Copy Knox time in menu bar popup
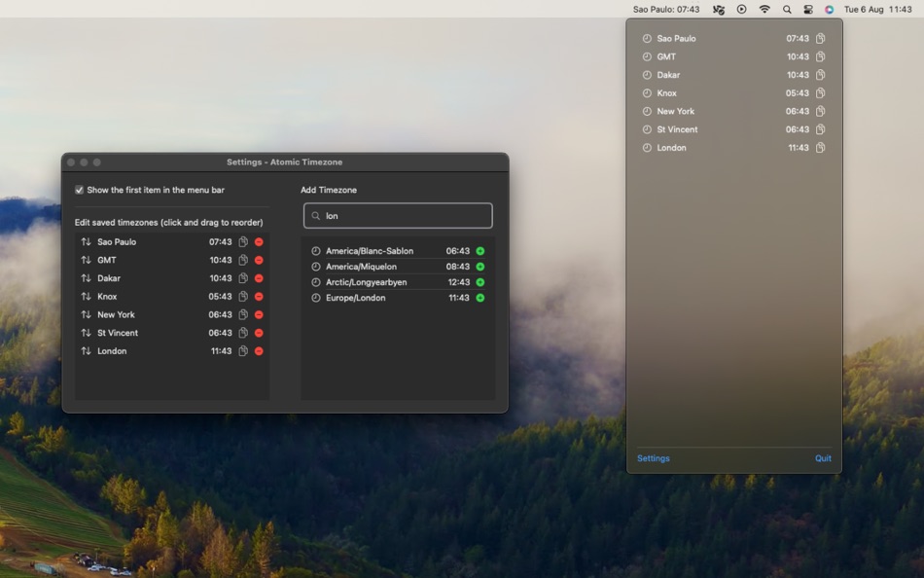The width and height of the screenshot is (924, 578). pos(820,93)
